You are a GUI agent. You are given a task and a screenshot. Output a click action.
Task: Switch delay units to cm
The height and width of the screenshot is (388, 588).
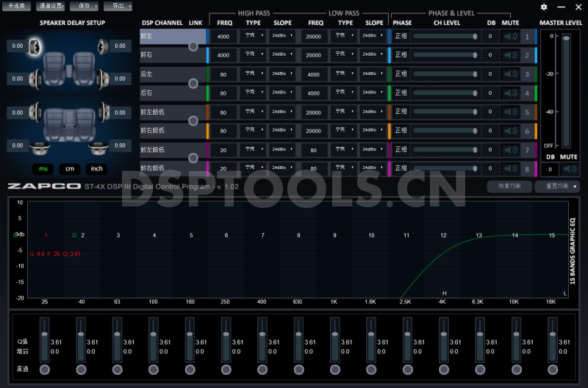pyautogui.click(x=69, y=168)
